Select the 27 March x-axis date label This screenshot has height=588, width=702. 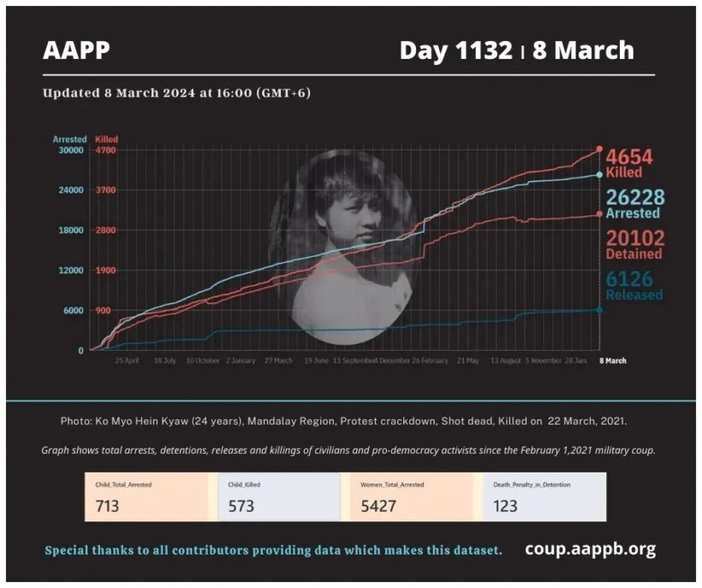(279, 361)
